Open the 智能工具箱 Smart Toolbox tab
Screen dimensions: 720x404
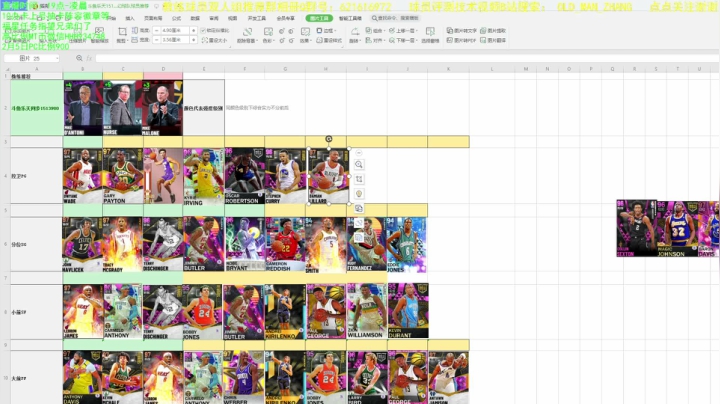point(350,18)
